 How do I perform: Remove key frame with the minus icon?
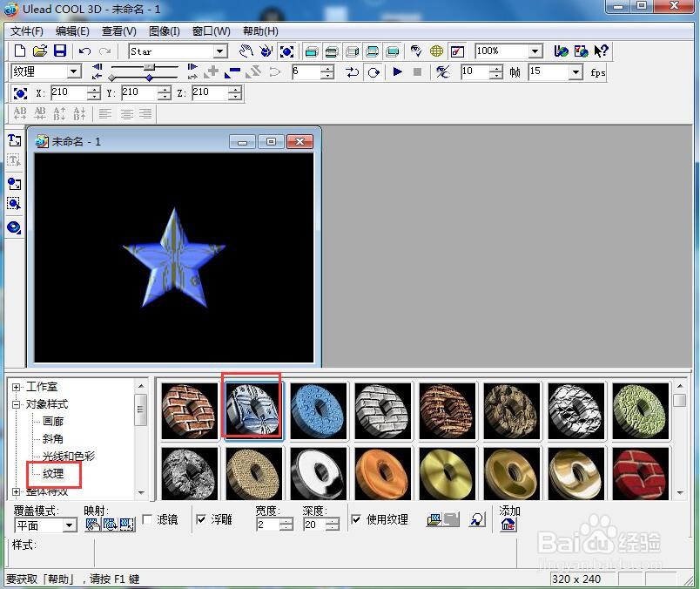pyautogui.click(x=232, y=72)
